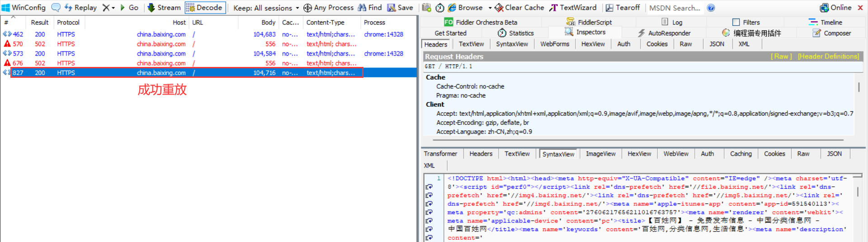Open the TextWizard tool
868x242 pixels.
click(x=573, y=8)
